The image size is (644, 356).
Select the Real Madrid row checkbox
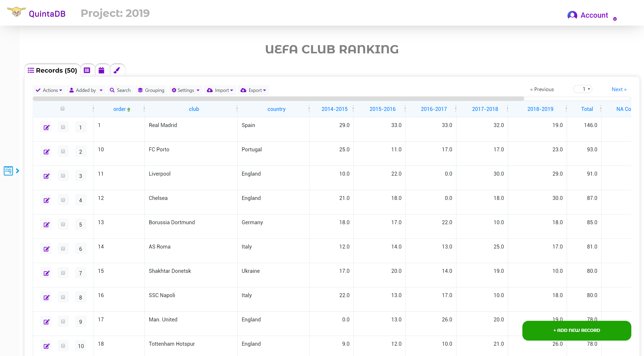(63, 127)
